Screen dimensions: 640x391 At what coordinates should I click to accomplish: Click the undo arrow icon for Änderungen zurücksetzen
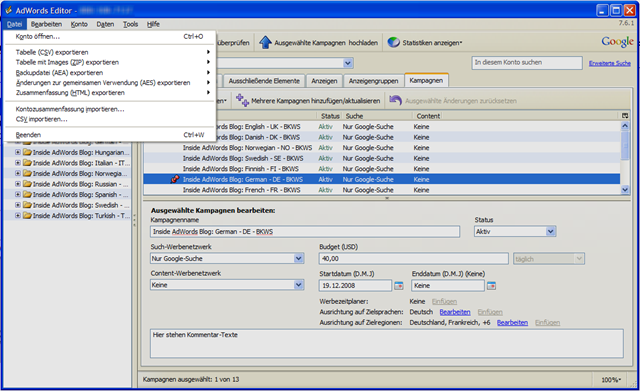click(395, 100)
